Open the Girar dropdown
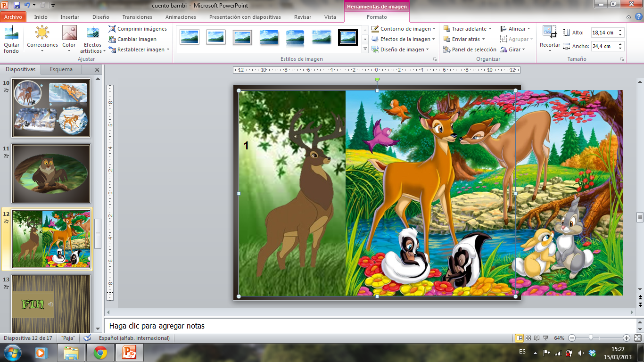 513,49
